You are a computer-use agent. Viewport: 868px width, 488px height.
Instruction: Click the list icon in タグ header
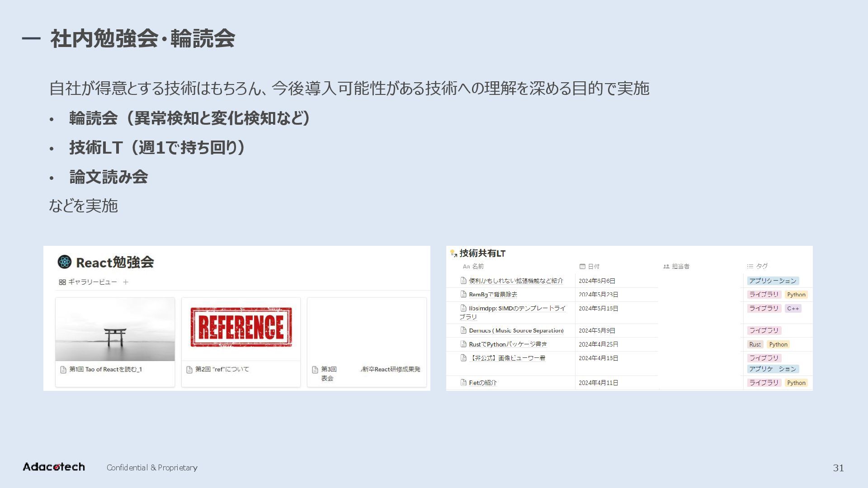click(750, 267)
